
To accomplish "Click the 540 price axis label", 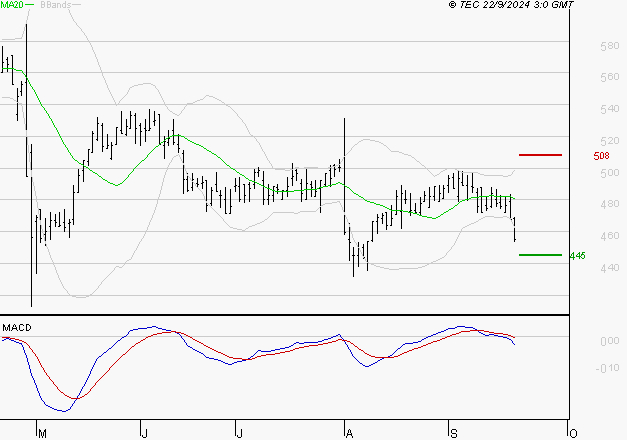I will pos(609,109).
